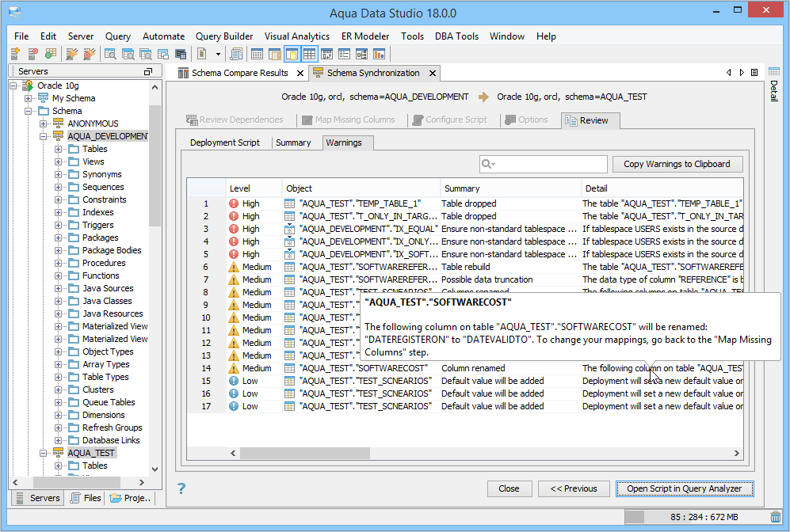Expand the Tables node under AQUA_DEVELOPMENT

(x=58, y=149)
